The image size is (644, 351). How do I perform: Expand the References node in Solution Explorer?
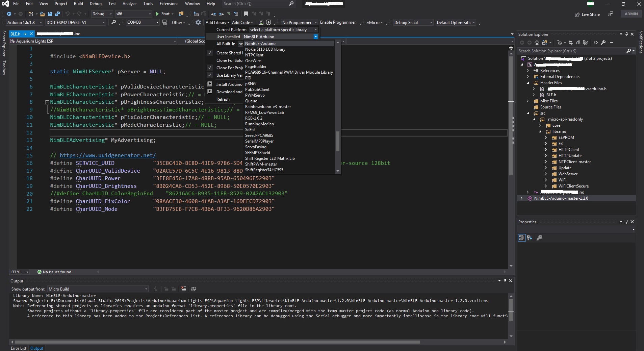528,71
